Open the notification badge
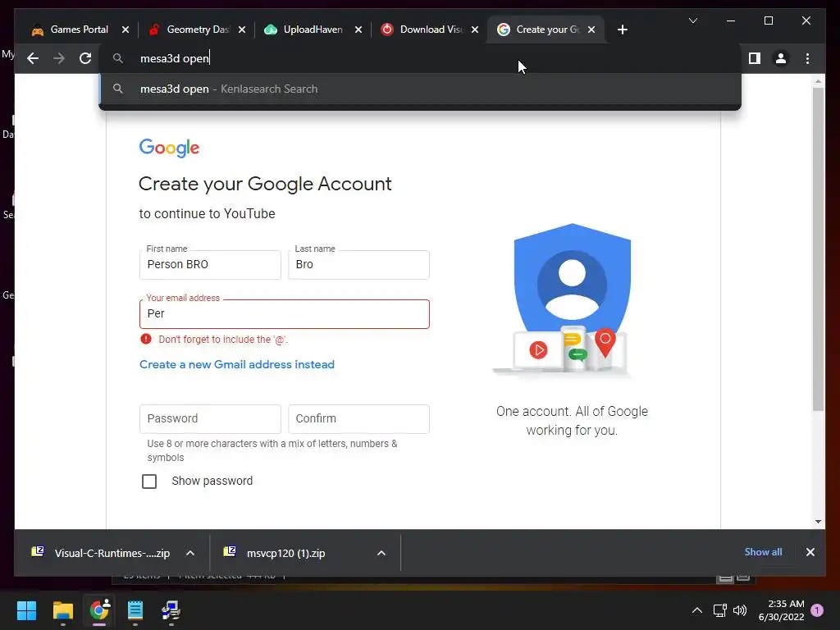Screen dimensions: 840x630 817,610
